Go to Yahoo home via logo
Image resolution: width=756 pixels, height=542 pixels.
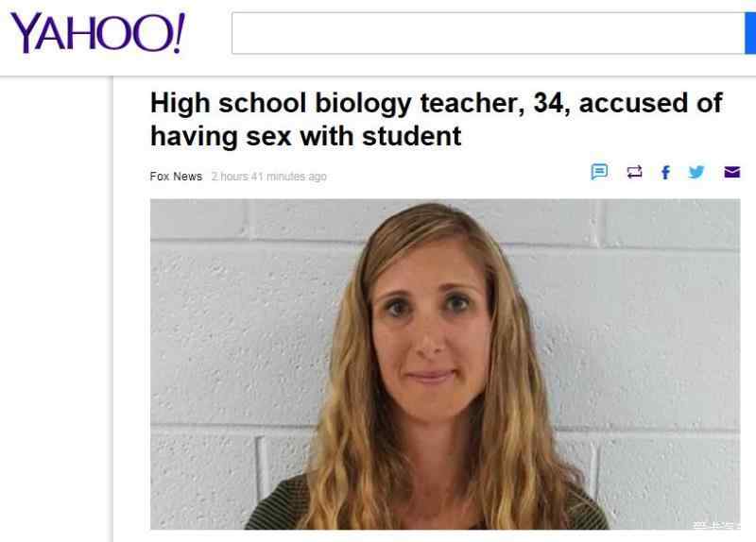97,32
